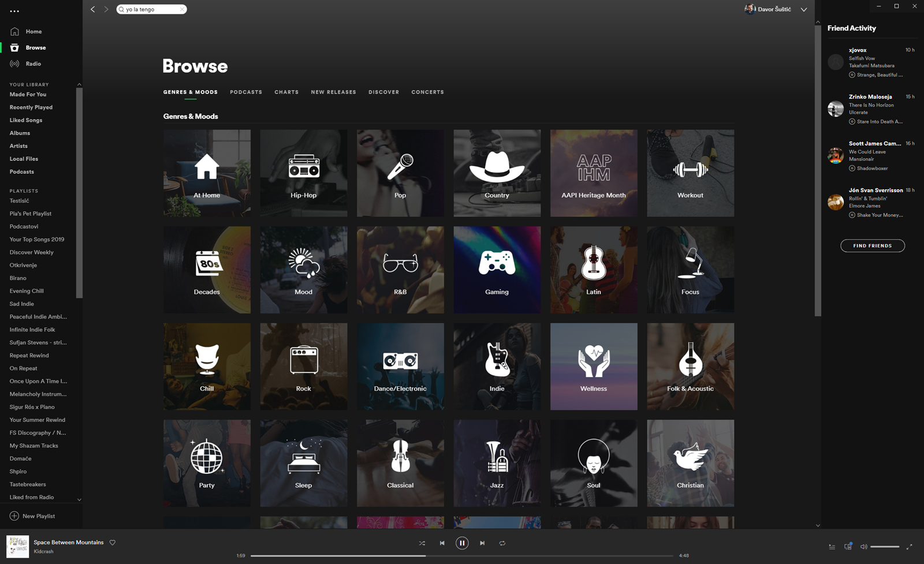This screenshot has height=564, width=924.
Task: Open the Dance/Electronic genre tile
Action: [400, 367]
